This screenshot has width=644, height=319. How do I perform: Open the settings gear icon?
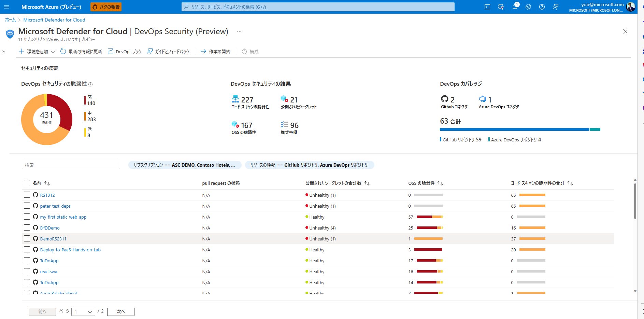coord(528,7)
